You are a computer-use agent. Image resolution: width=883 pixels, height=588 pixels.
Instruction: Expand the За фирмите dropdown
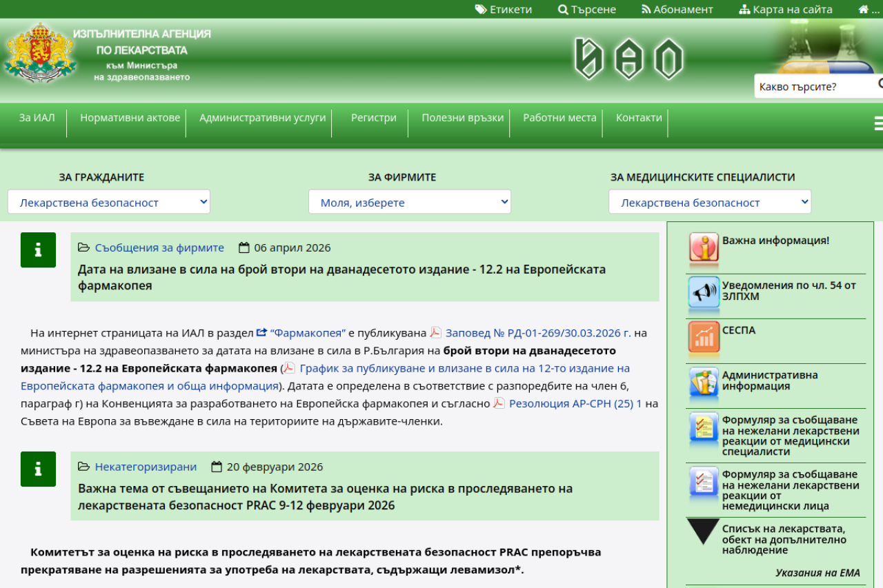(x=409, y=202)
